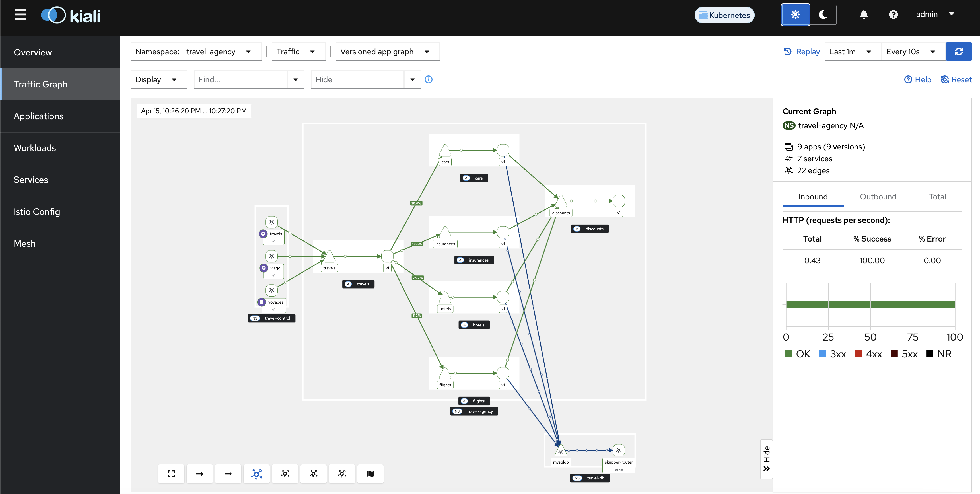Image resolution: width=980 pixels, height=494 pixels.
Task: Select the cars v1 workload node
Action: tap(503, 150)
